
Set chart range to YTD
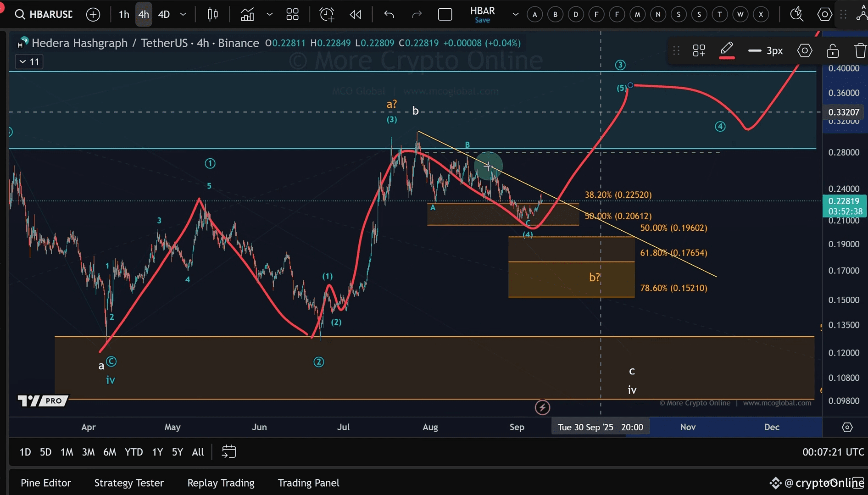tap(134, 452)
